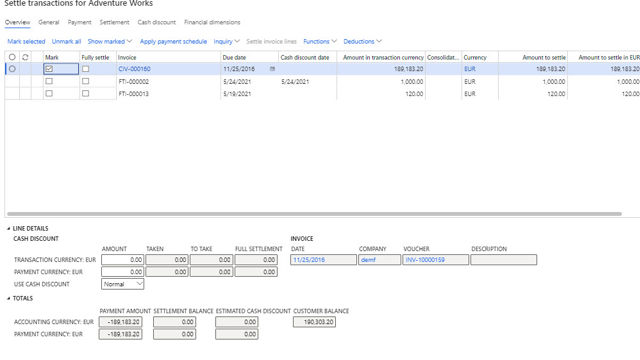Click the accounting currency Estimated cash discount field

point(237,322)
